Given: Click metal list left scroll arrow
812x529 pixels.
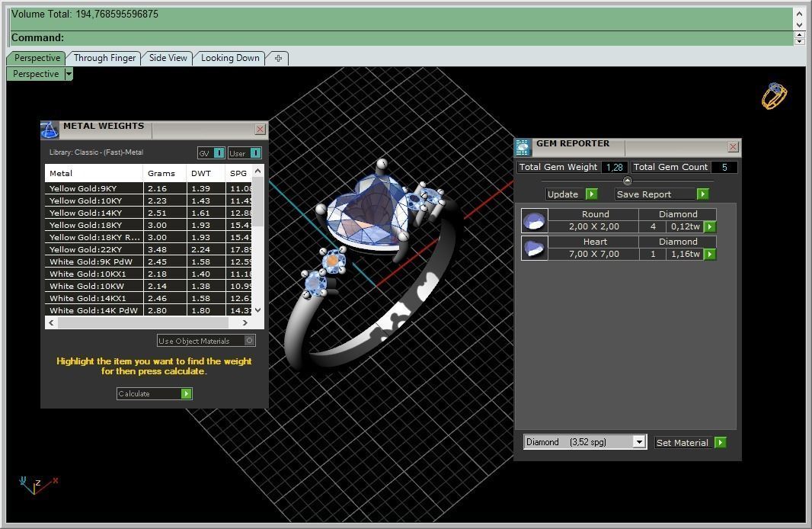Looking at the screenshot, I should [x=51, y=322].
